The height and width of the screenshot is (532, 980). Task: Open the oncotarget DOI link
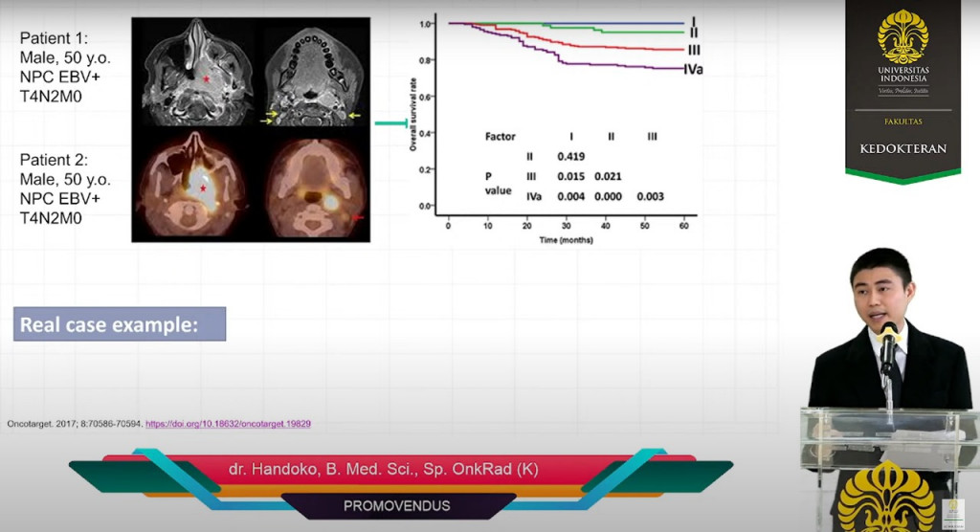[228, 423]
